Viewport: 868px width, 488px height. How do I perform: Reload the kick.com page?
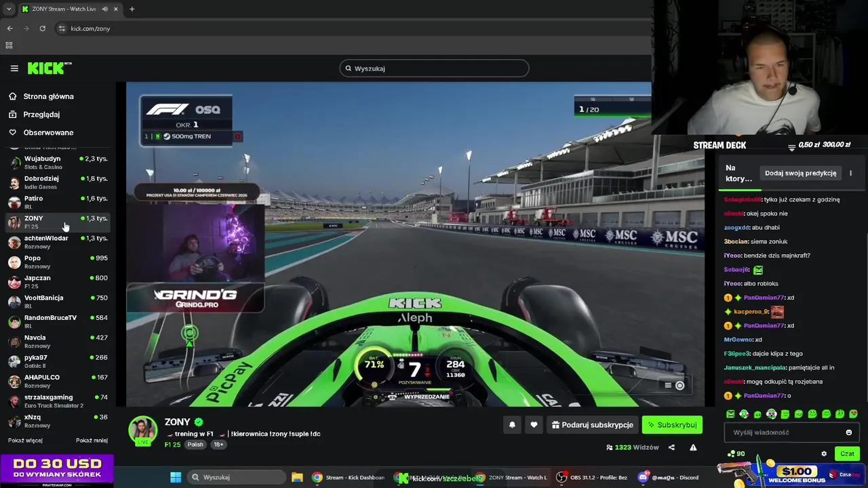tap(42, 28)
